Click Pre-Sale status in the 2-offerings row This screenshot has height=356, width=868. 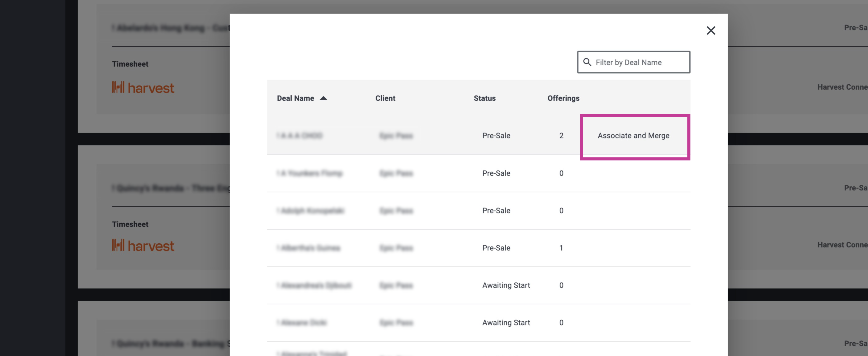(x=496, y=136)
